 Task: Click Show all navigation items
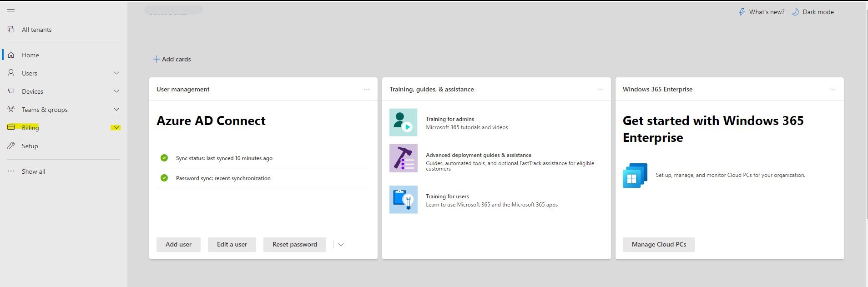34,171
